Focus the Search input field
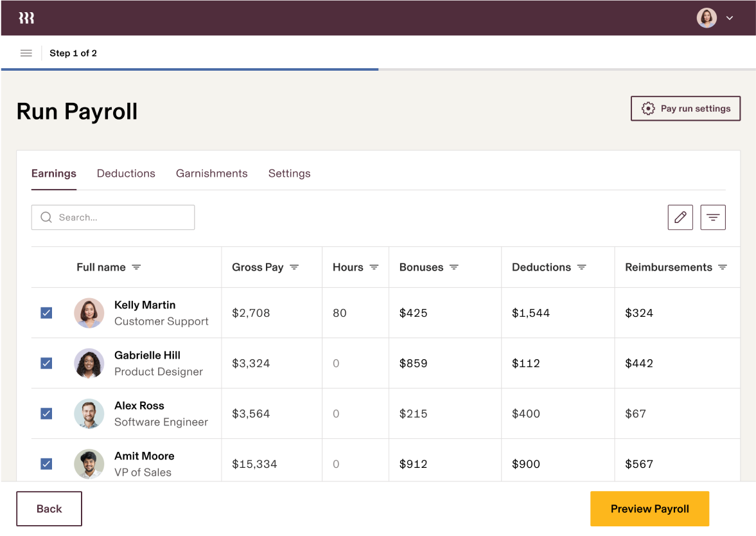756x536 pixels. [113, 218]
